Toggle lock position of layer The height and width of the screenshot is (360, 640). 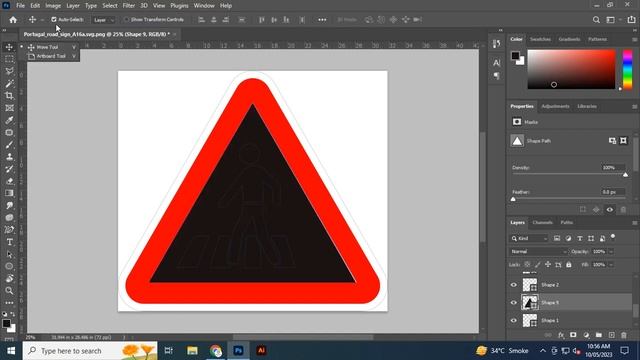pos(548,264)
